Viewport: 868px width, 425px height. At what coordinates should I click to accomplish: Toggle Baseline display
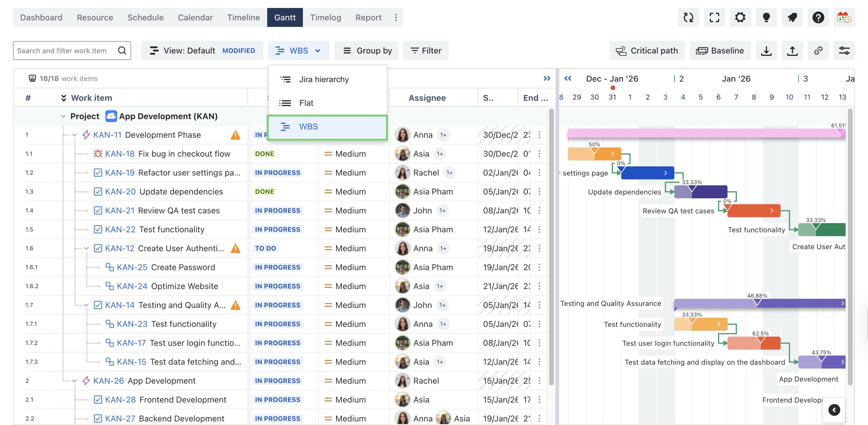[x=720, y=51]
